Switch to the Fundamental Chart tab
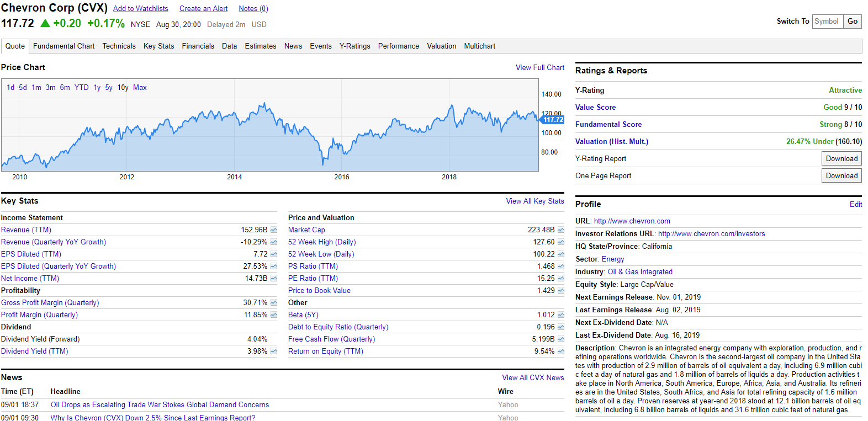The image size is (868, 421). (63, 46)
